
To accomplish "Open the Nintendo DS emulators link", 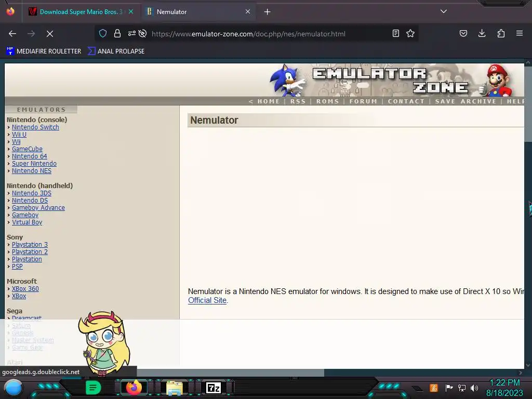I will [30, 201].
